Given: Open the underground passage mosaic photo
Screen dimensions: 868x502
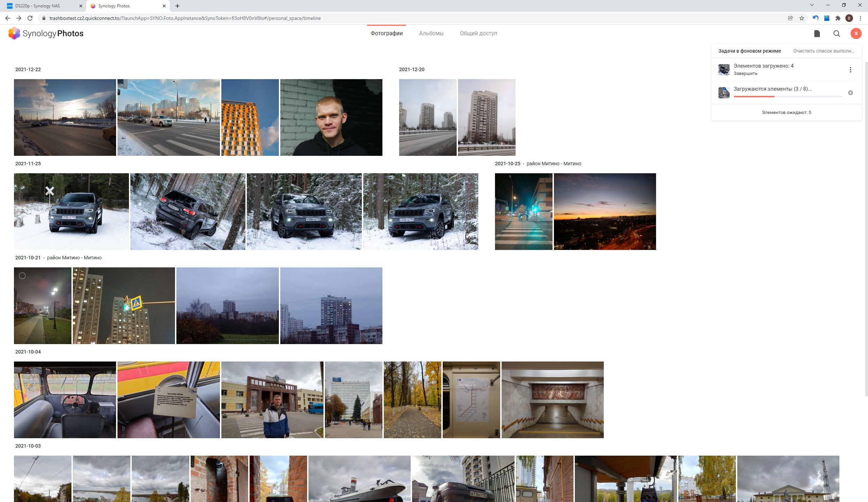Looking at the screenshot, I should point(553,400).
